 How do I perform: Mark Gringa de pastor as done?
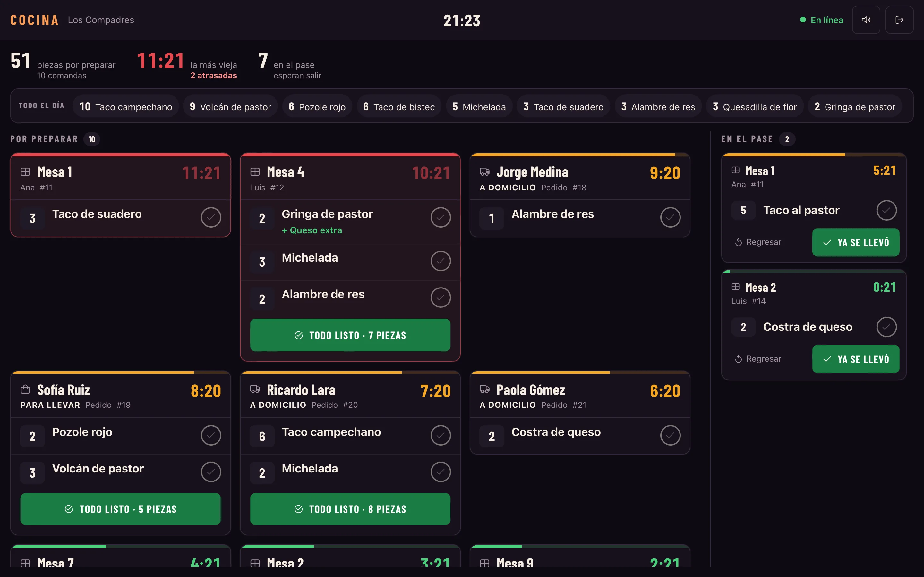(x=441, y=217)
